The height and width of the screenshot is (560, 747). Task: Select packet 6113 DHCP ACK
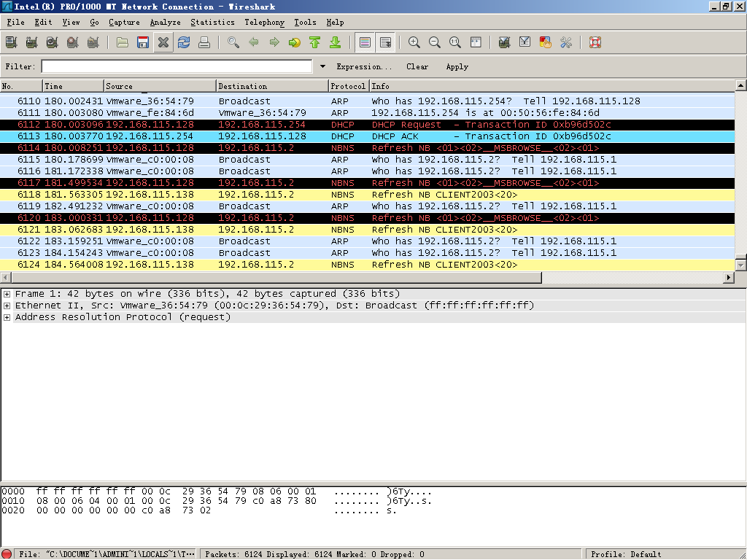click(368, 136)
